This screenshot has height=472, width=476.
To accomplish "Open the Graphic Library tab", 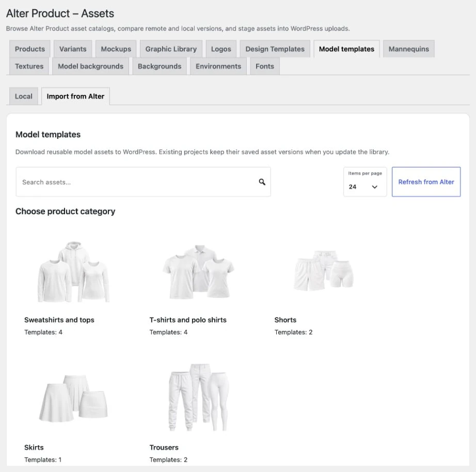I will (171, 49).
